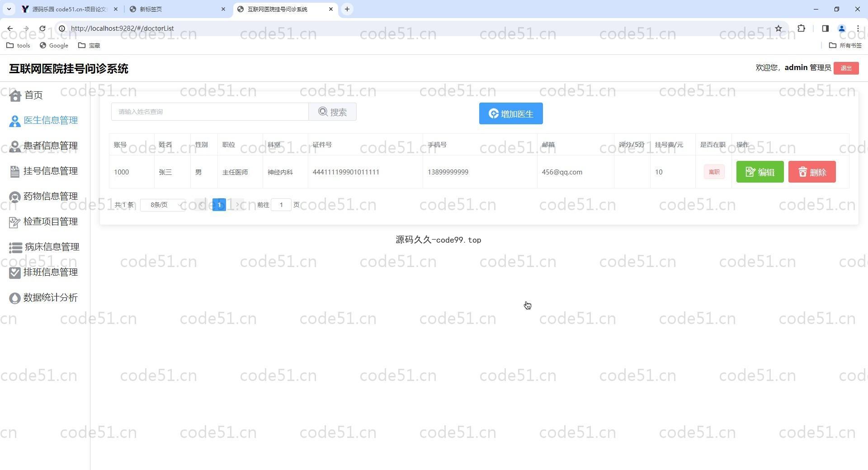This screenshot has height=470, width=868.
Task: Bookmark this page with the star icon
Action: tap(778, 28)
